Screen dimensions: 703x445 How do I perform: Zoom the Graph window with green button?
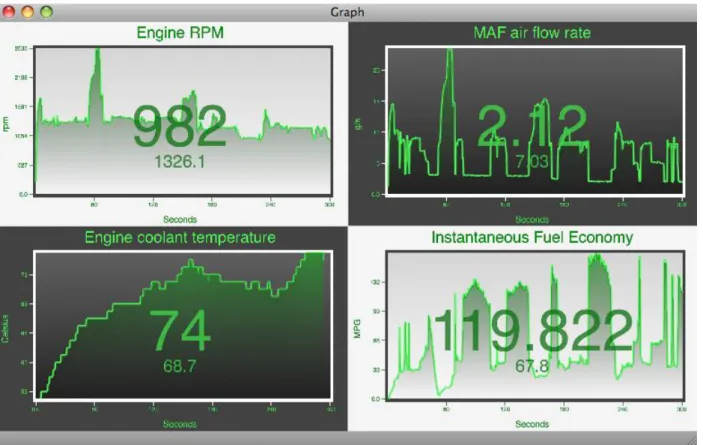tap(47, 12)
